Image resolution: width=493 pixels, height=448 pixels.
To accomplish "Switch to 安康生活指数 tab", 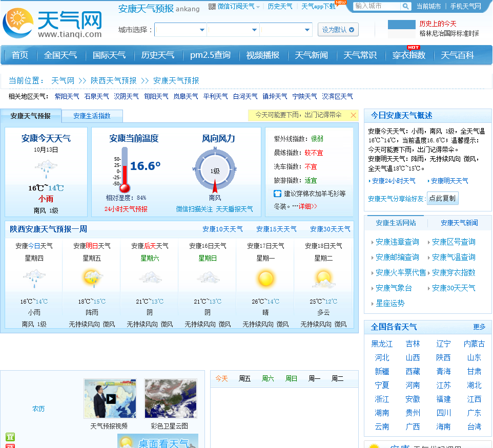I will point(92,116).
